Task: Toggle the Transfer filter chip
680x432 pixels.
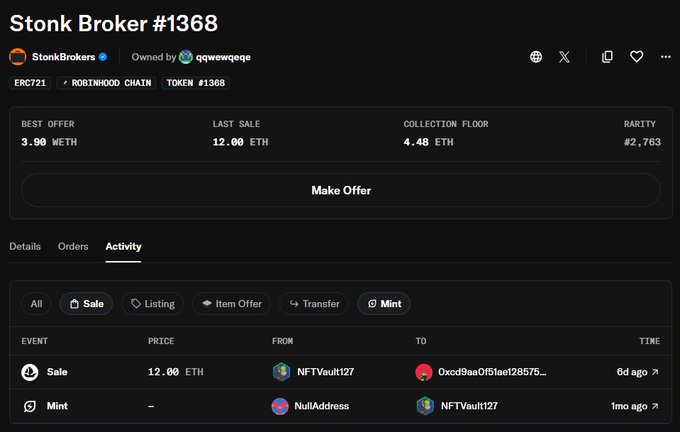Action: [x=314, y=304]
